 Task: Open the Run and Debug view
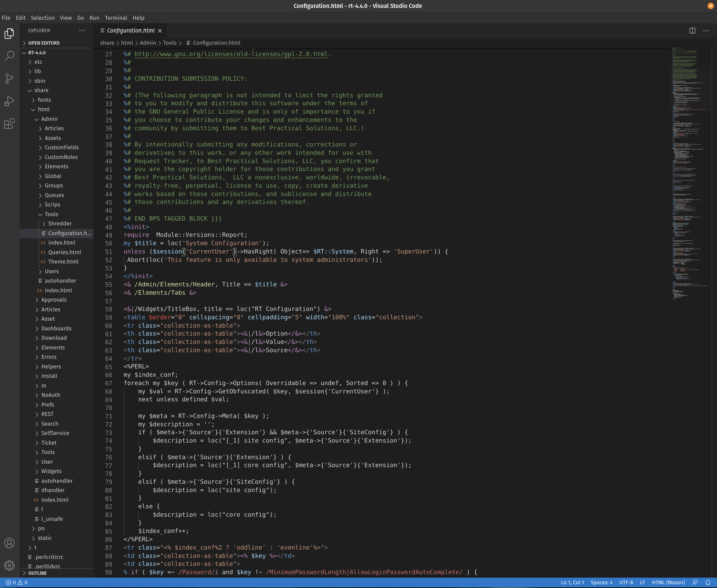[9, 101]
